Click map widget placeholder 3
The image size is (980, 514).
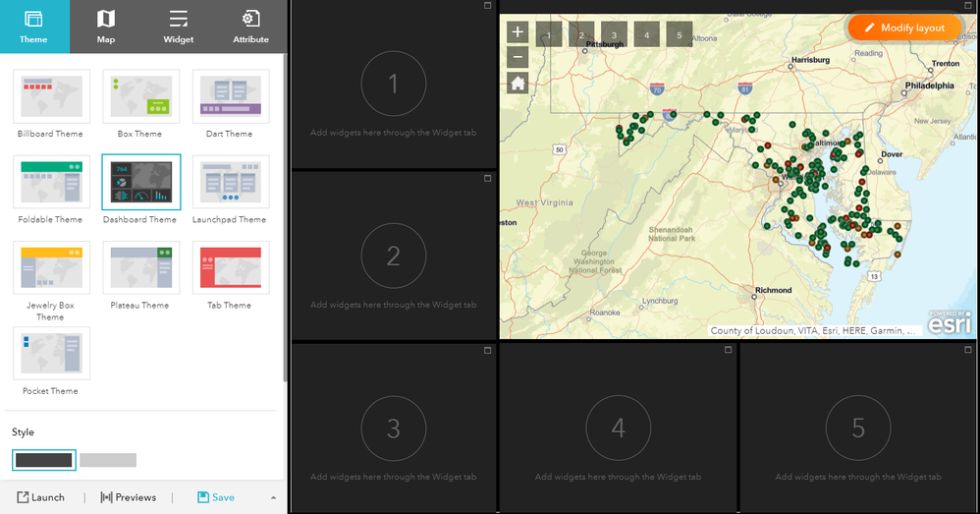click(614, 35)
